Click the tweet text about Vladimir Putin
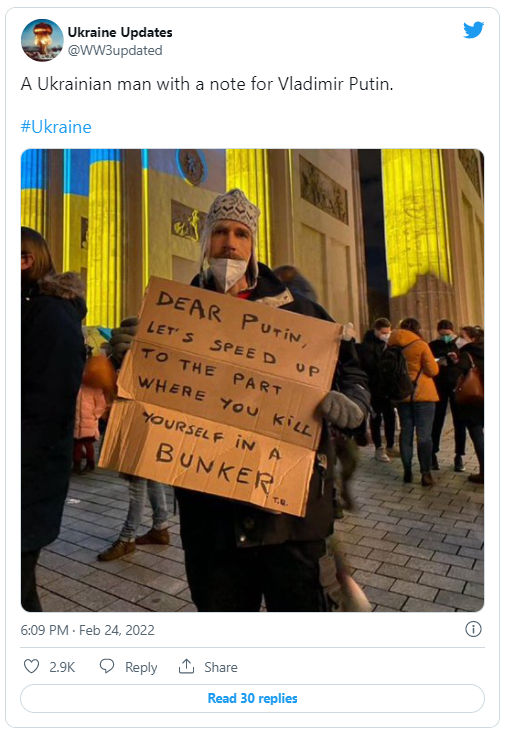 click(x=207, y=84)
